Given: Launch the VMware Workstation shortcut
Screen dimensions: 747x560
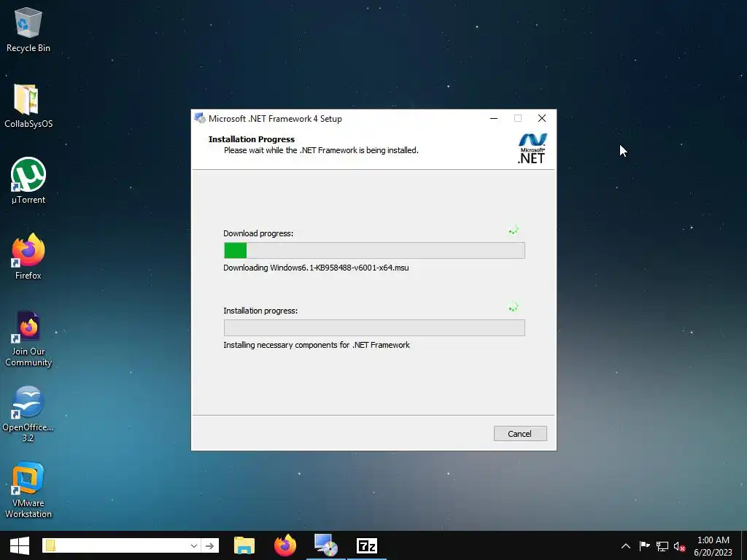Looking at the screenshot, I should pyautogui.click(x=28, y=491).
